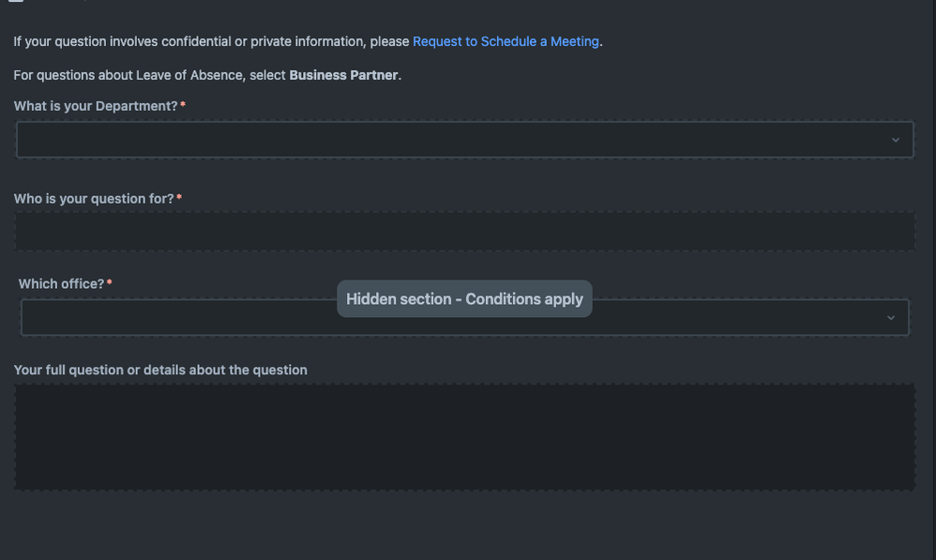Click the red asterisk next to Who is your question for
The image size is (936, 560).
(x=178, y=195)
